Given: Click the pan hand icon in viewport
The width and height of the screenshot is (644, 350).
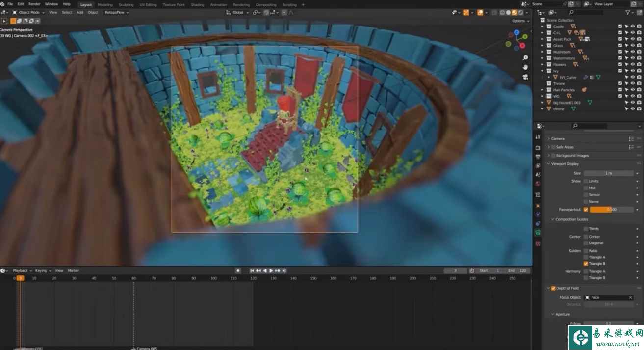Looking at the screenshot, I should pos(525,67).
